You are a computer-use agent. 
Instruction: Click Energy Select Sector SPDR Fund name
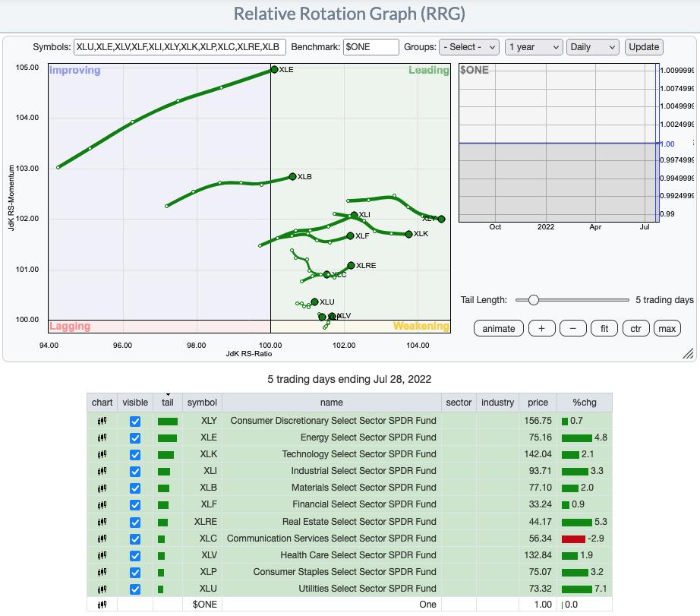pos(368,438)
